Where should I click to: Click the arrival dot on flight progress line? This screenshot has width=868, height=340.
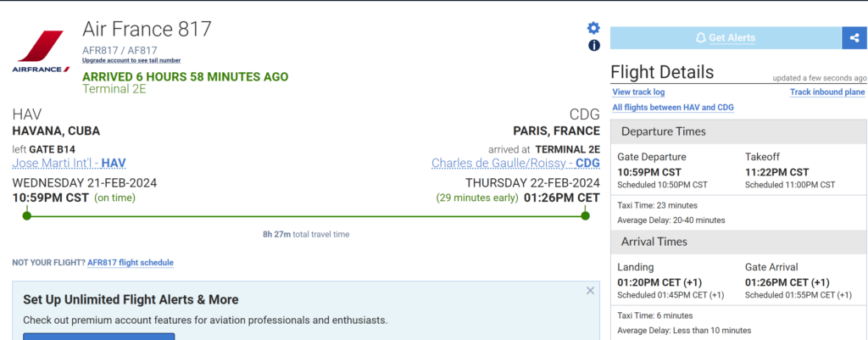coord(585,216)
